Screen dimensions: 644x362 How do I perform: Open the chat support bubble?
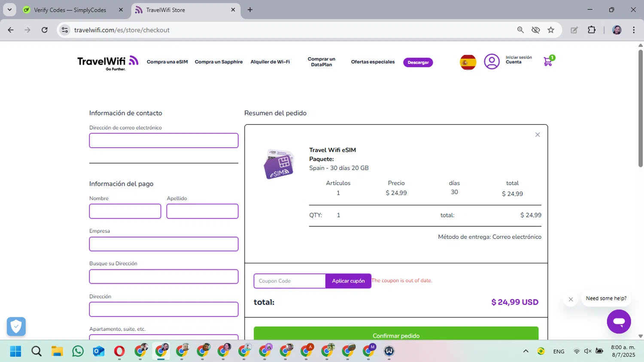point(619,321)
